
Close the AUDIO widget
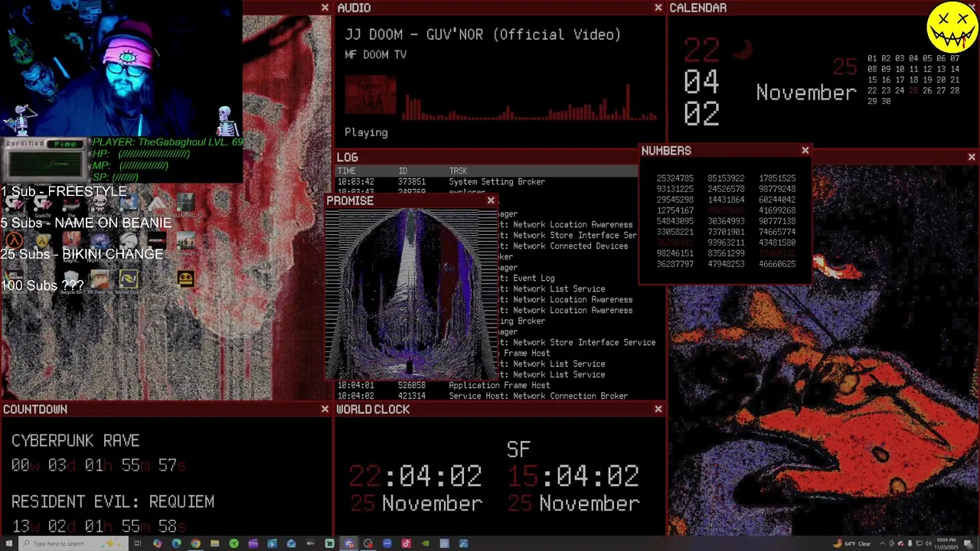coord(658,8)
